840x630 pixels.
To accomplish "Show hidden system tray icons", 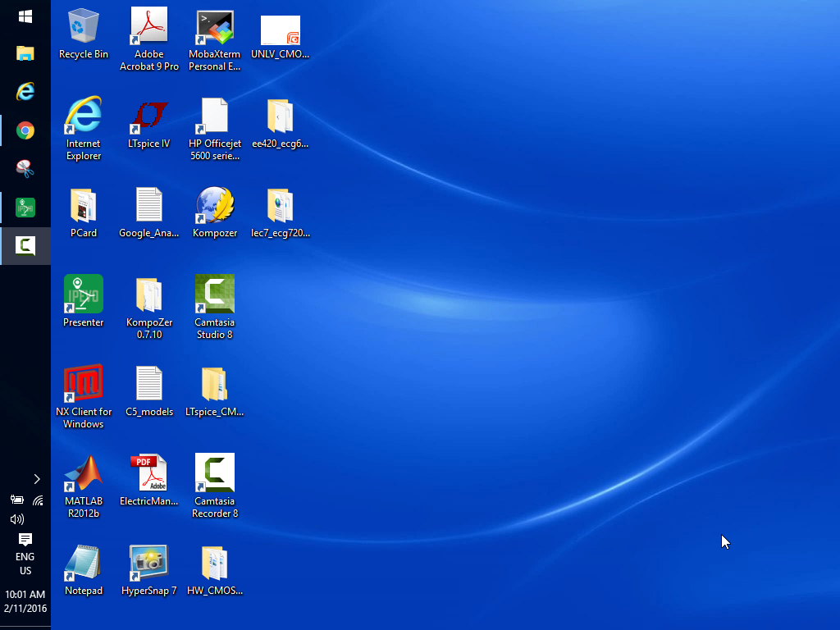I will click(x=37, y=479).
